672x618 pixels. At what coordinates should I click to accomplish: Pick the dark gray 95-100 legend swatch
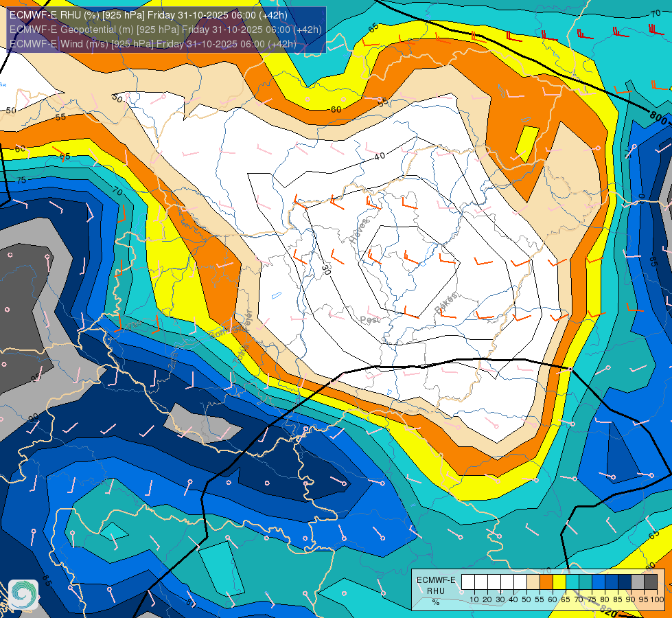tap(651, 582)
